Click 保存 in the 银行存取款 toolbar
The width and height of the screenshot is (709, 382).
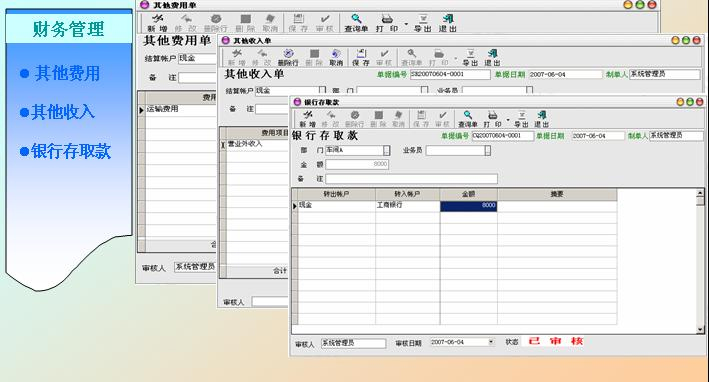coord(421,119)
